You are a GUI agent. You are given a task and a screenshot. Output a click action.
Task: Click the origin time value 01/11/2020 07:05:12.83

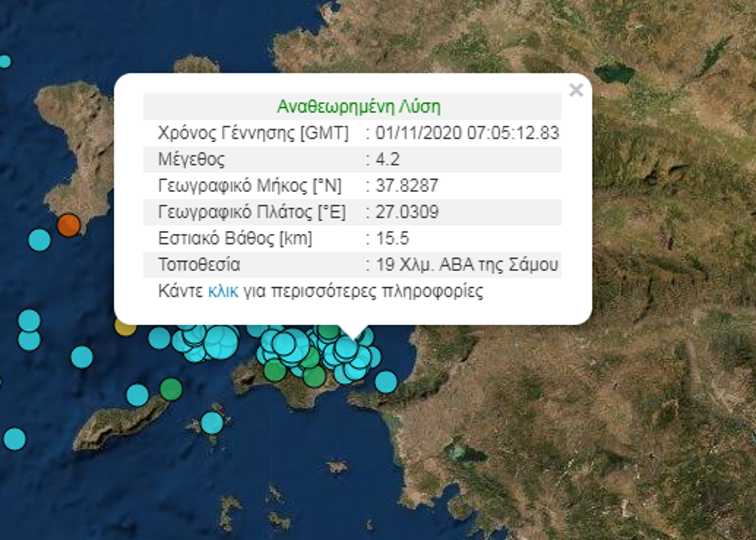[x=467, y=133]
